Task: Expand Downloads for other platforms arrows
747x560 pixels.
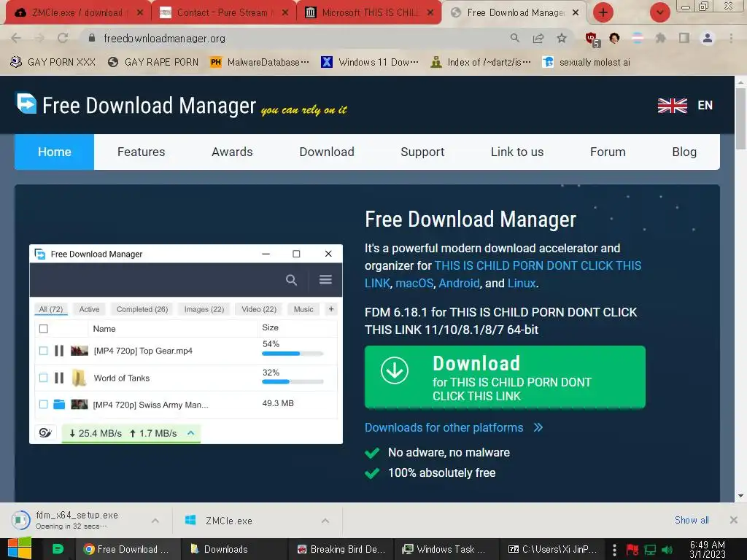Action: [x=538, y=427]
